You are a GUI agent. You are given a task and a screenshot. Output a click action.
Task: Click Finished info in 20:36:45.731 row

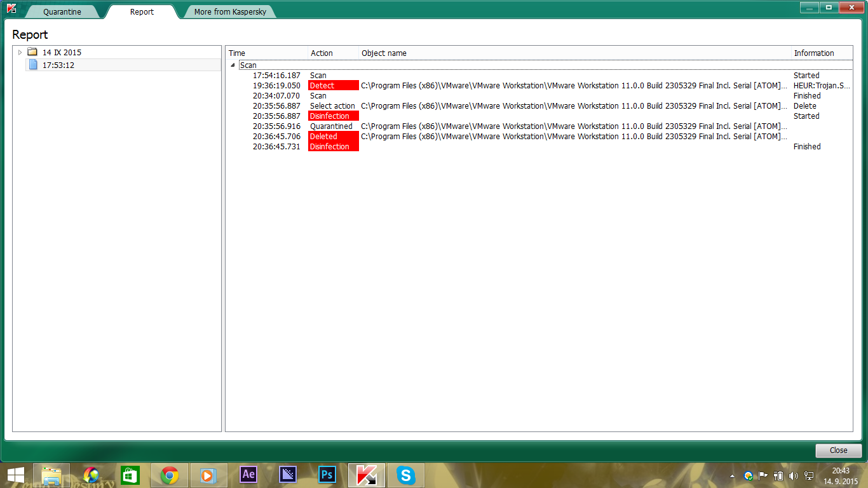click(x=807, y=147)
